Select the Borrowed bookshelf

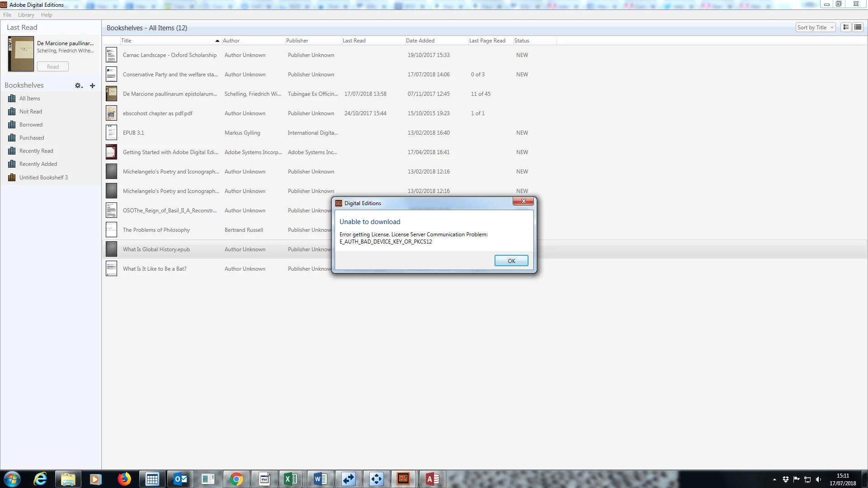pos(31,125)
